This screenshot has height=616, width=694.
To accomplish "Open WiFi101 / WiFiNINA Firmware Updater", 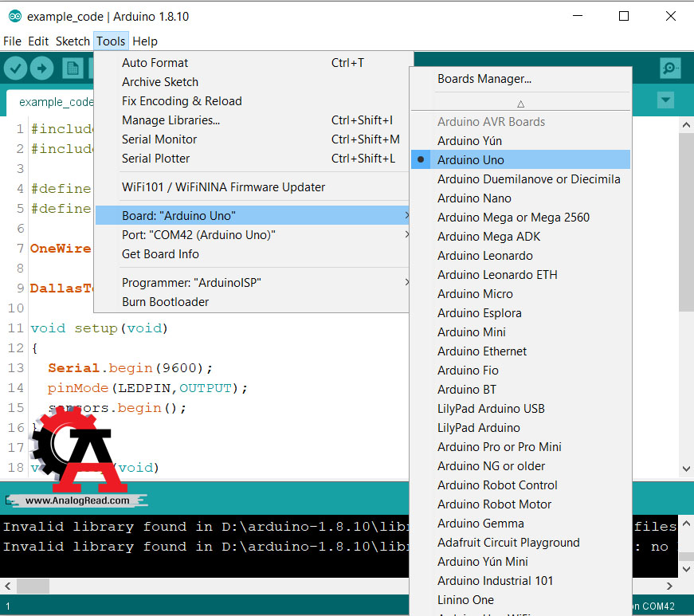I will pyautogui.click(x=252, y=186).
